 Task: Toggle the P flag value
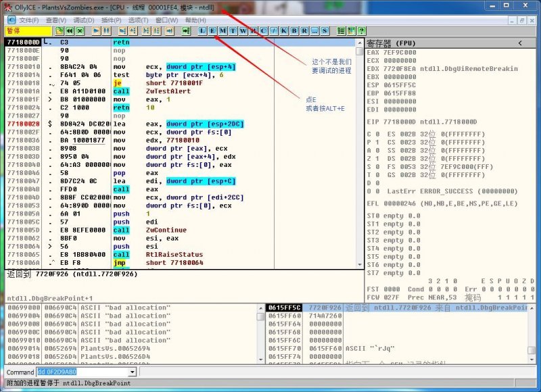(377, 143)
